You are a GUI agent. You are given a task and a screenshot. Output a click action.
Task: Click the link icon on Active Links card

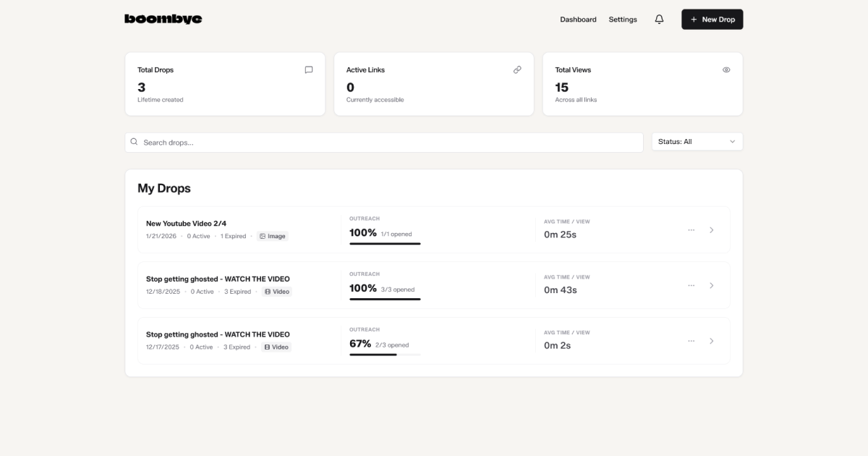517,69
